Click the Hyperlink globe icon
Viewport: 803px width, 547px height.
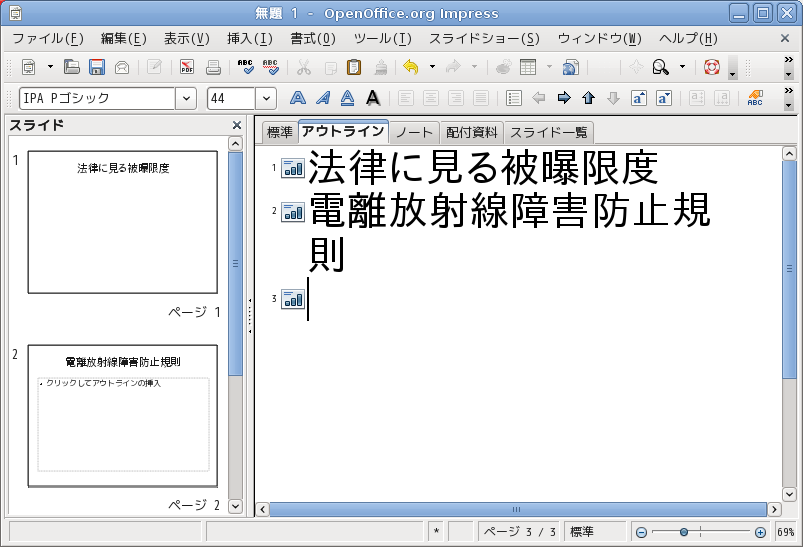[570, 67]
